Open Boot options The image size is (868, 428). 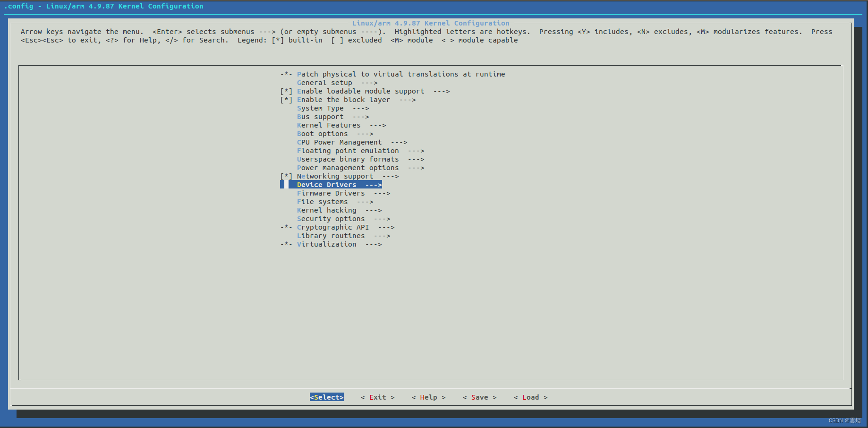point(322,134)
